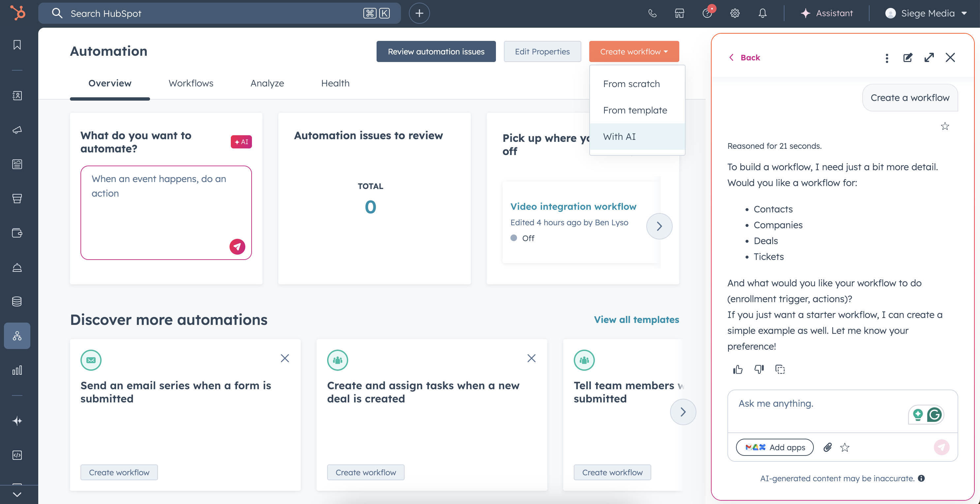
Task: Switch to the Workflows tab
Action: 191,83
